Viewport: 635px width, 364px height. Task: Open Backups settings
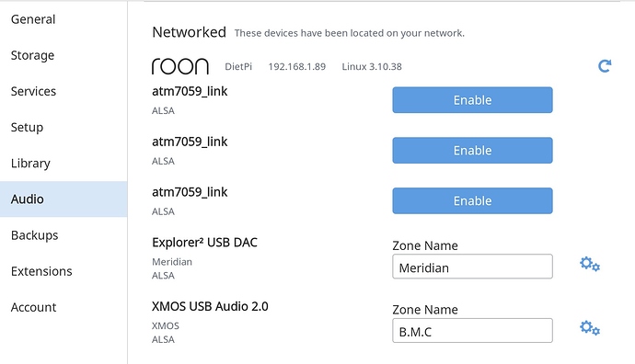(34, 235)
